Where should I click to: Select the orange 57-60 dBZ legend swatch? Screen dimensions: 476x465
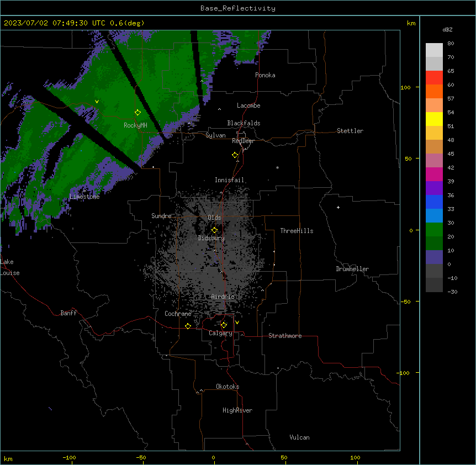click(x=434, y=91)
